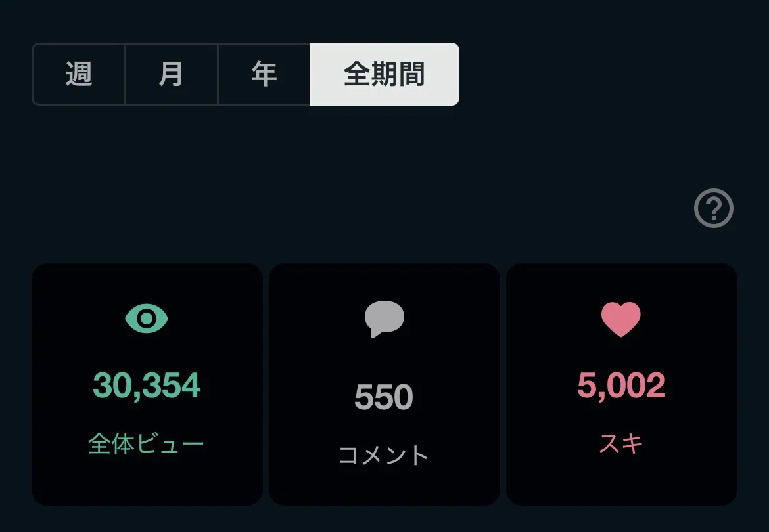
Task: Switch to the 週 weekly tab
Action: pos(78,74)
